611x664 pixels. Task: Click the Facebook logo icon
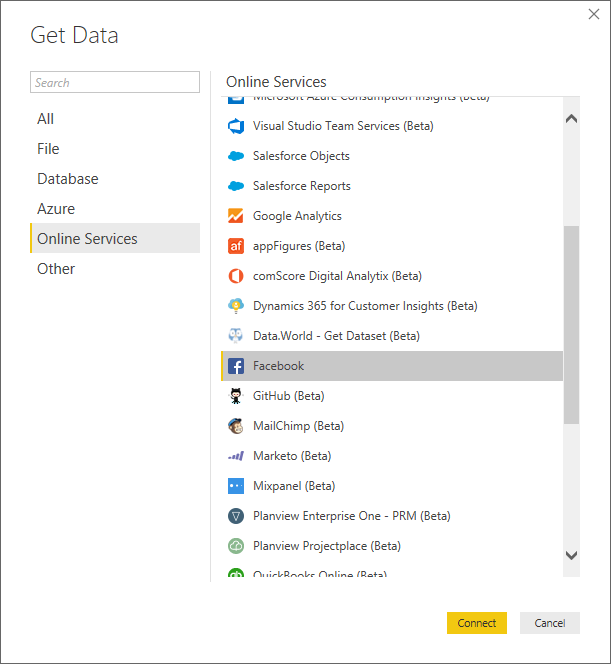coord(236,366)
